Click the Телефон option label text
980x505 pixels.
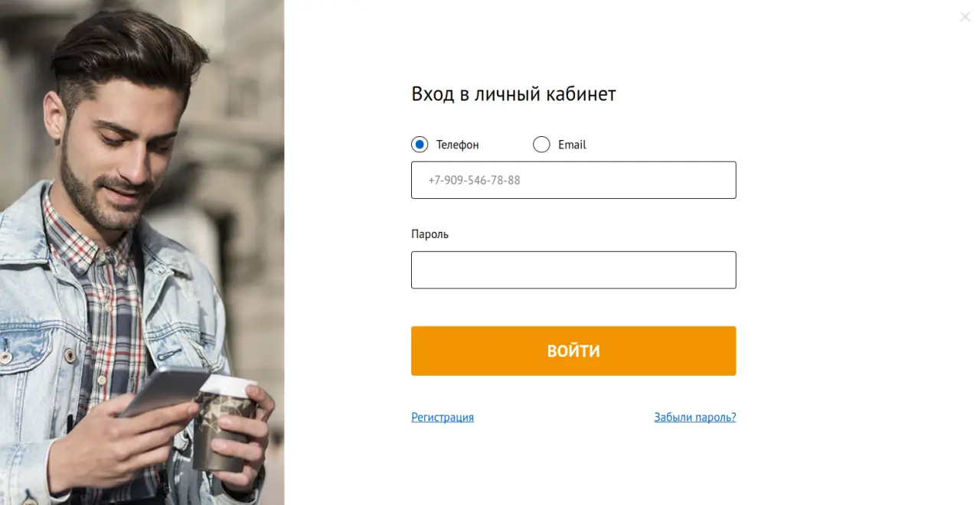[x=457, y=145]
